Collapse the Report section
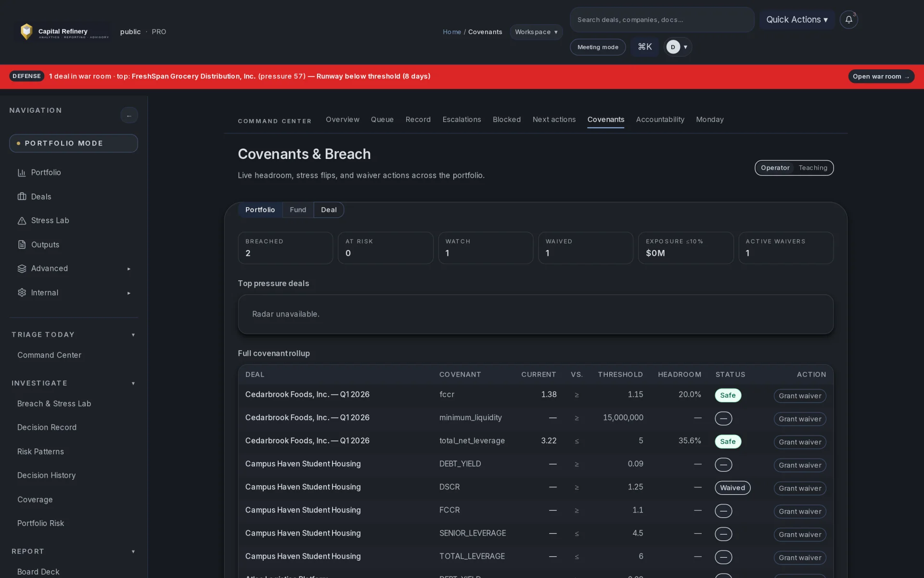The height and width of the screenshot is (578, 924). click(74, 552)
